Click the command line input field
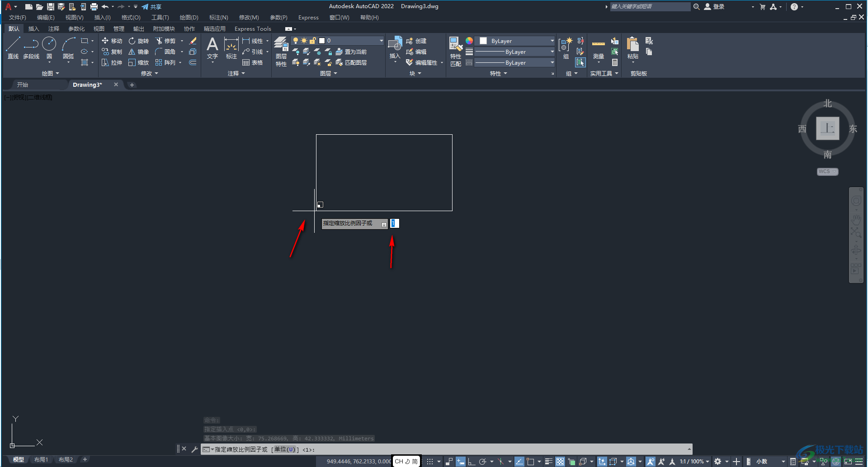The width and height of the screenshot is (868, 467). click(x=447, y=449)
